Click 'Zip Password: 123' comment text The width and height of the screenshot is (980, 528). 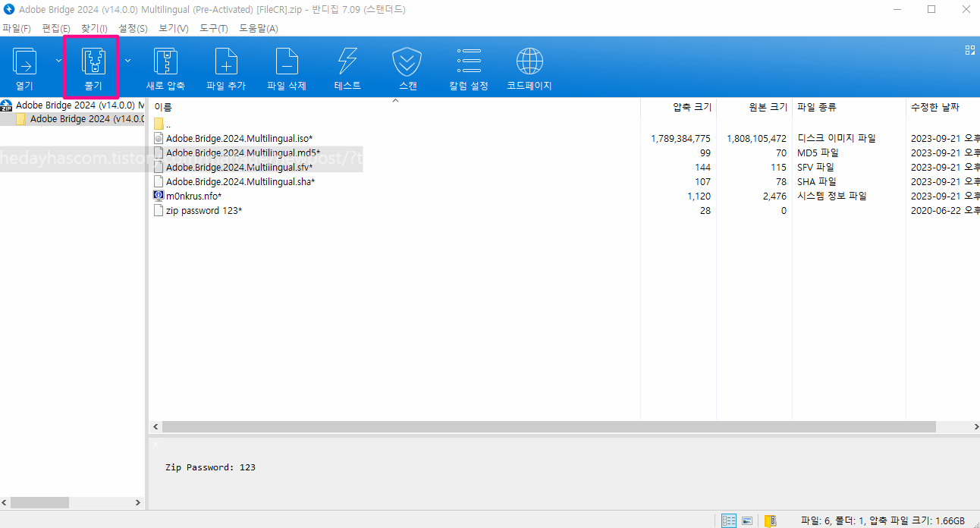[210, 467]
